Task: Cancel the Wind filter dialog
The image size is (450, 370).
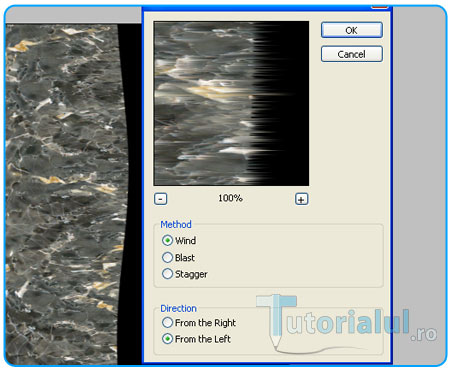Action: [352, 54]
